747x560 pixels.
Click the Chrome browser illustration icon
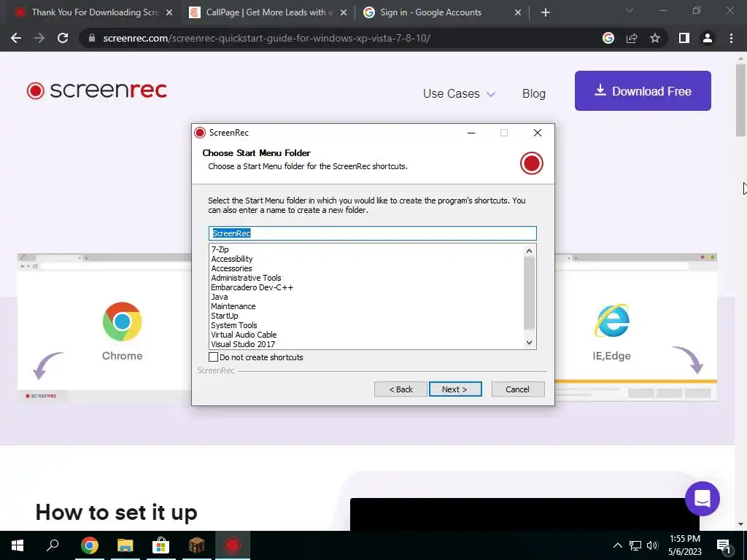pyautogui.click(x=122, y=322)
